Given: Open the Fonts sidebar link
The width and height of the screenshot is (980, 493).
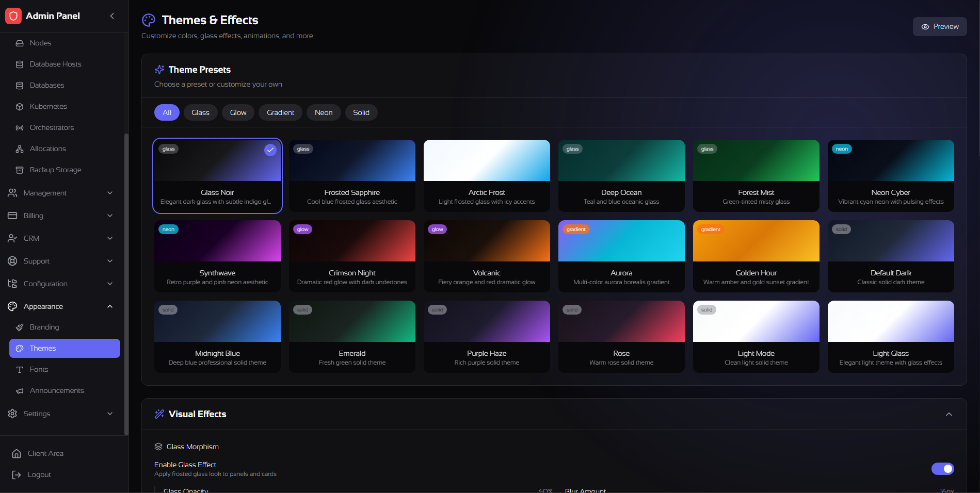Looking at the screenshot, I should (65, 369).
